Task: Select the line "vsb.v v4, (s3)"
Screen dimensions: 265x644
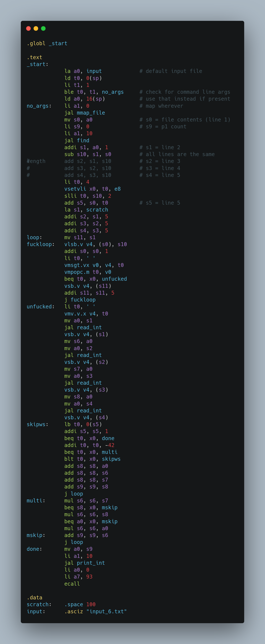Action: pos(86,390)
